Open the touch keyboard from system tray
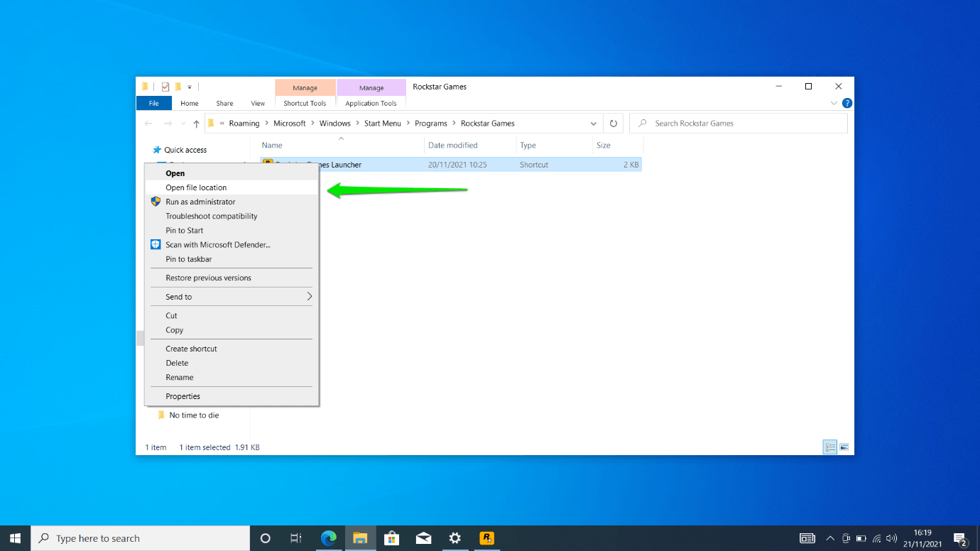 click(807, 538)
